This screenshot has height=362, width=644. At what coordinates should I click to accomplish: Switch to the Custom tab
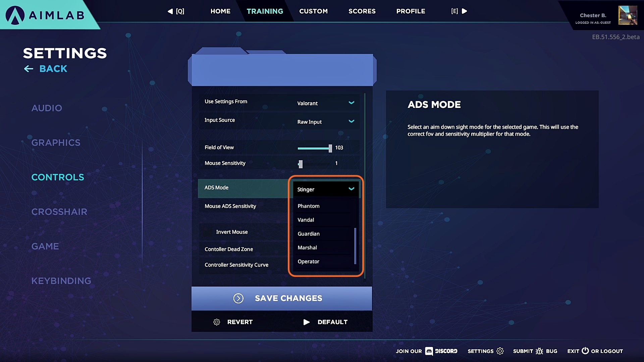[x=313, y=11]
